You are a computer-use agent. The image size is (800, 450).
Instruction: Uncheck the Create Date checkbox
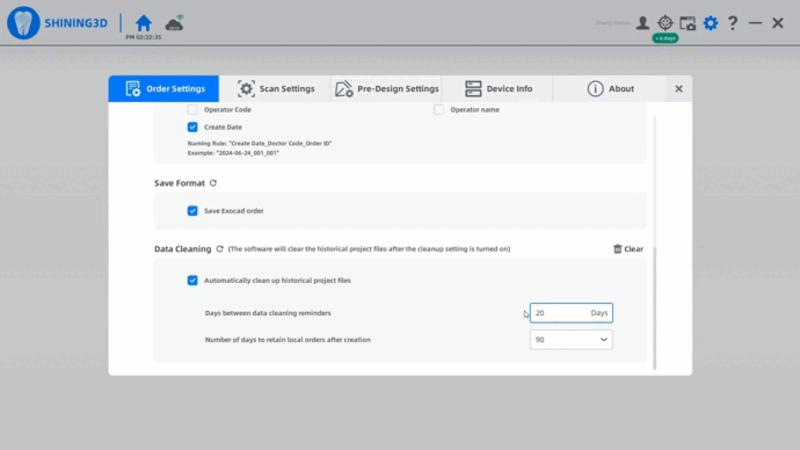click(x=192, y=127)
